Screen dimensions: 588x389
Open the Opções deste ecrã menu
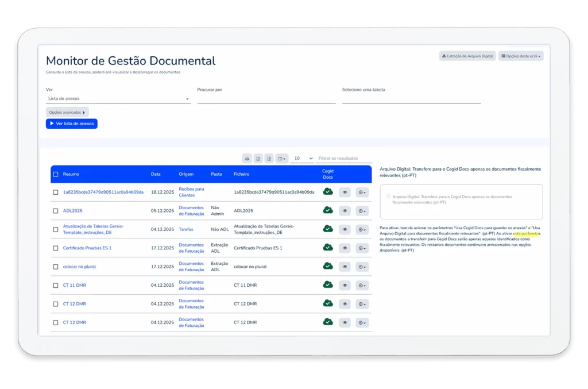click(x=521, y=56)
